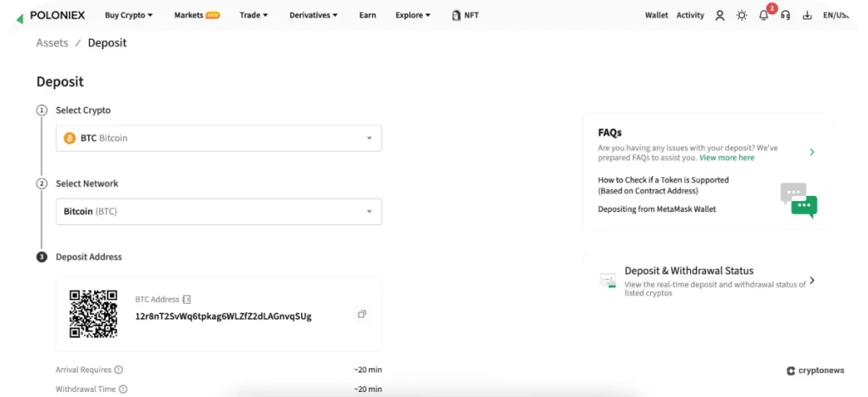The width and height of the screenshot is (868, 397).
Task: Open the Derivatives menu
Action: pos(313,15)
